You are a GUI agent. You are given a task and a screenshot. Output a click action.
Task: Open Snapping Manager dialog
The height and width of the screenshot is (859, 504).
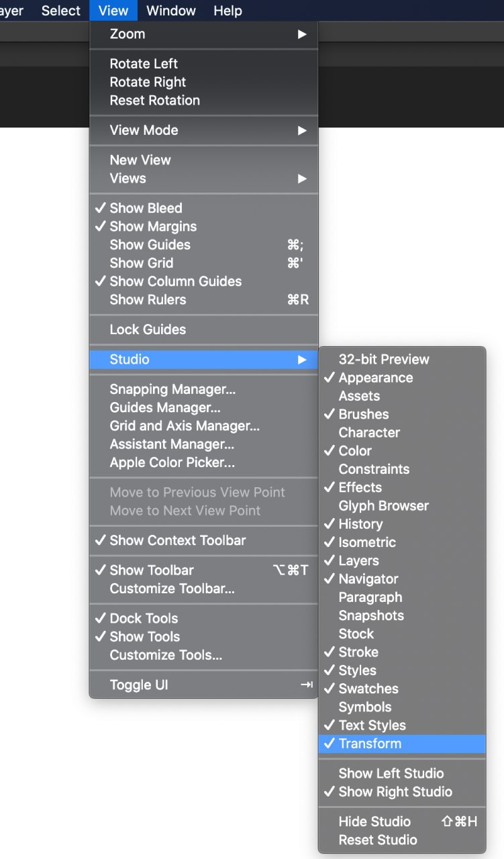pyautogui.click(x=172, y=389)
